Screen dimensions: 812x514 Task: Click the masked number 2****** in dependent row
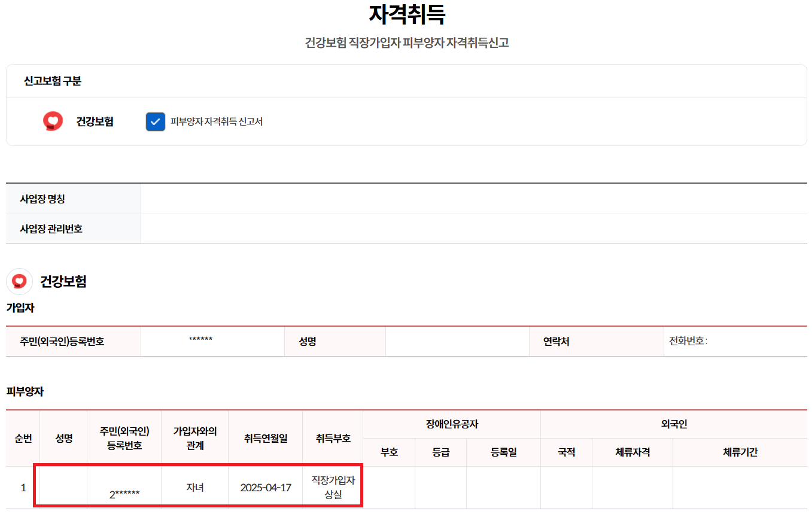[x=124, y=486]
